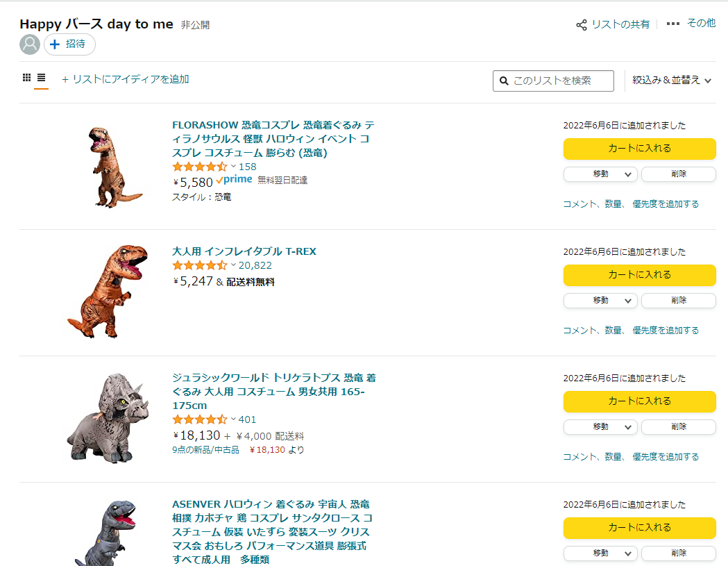Open inflatable T-REX thumbnail image
The width and height of the screenshot is (728, 566).
coord(108,292)
